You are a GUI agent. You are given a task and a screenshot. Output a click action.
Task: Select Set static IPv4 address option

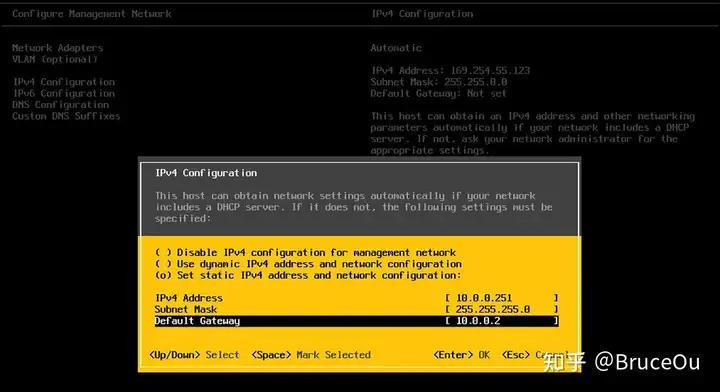click(308, 275)
